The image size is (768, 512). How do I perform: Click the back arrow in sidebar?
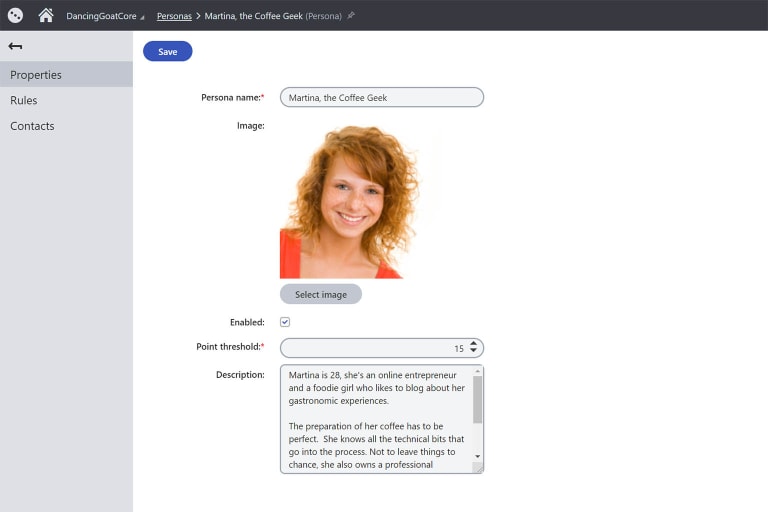[15, 46]
